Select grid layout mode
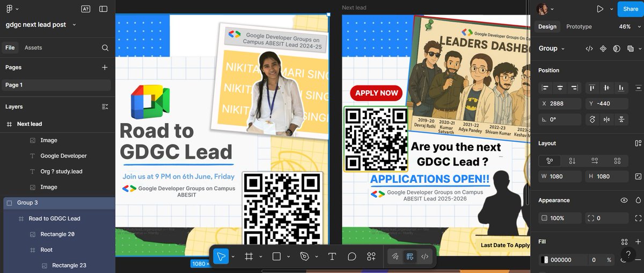 (x=617, y=161)
